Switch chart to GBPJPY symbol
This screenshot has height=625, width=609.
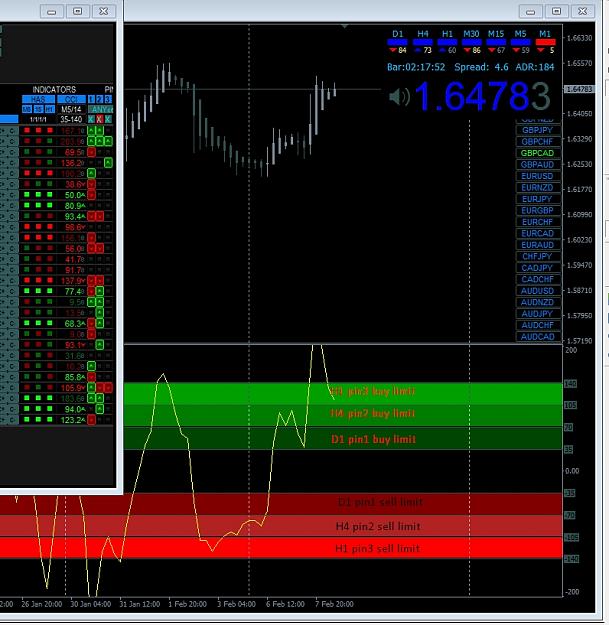pyautogui.click(x=537, y=130)
